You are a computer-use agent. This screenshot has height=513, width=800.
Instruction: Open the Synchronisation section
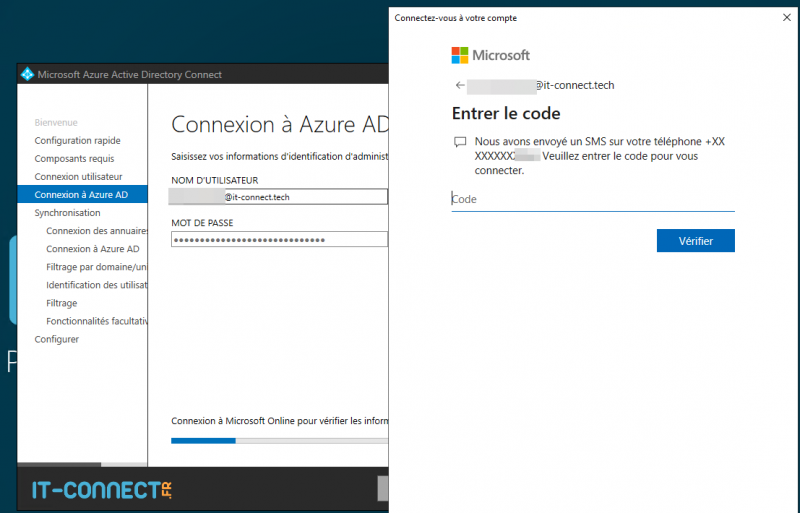click(x=67, y=212)
